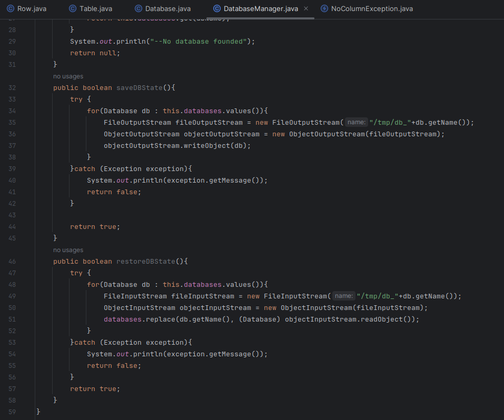Click println statement on line 40
504x420 pixels.
(x=177, y=181)
